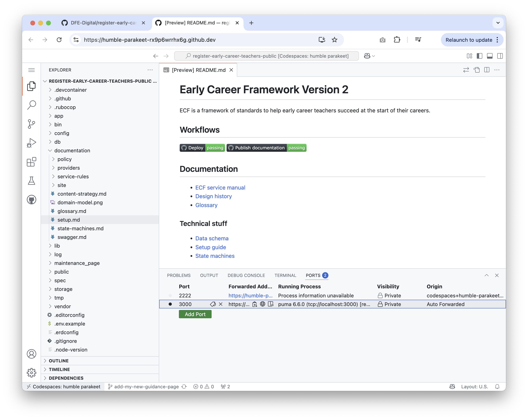The width and height of the screenshot is (528, 420).
Task: Click the Add Port button
Action: 195,314
